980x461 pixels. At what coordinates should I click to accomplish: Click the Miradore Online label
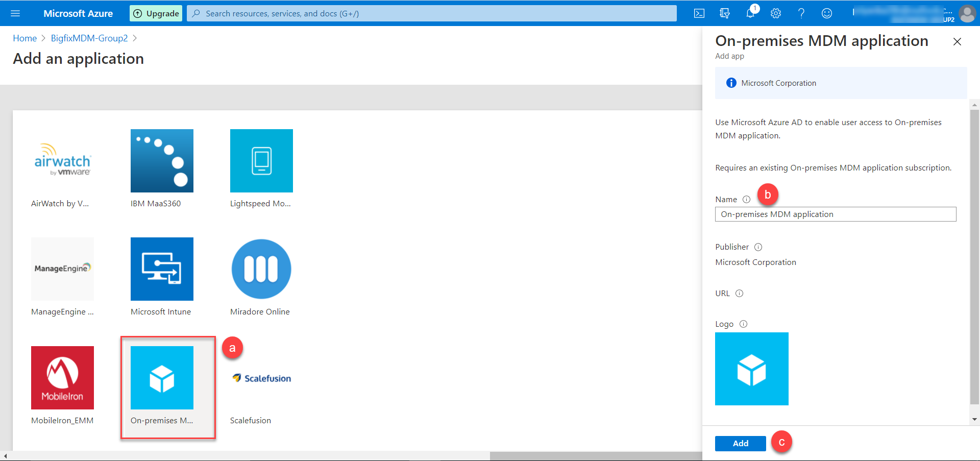tap(260, 312)
